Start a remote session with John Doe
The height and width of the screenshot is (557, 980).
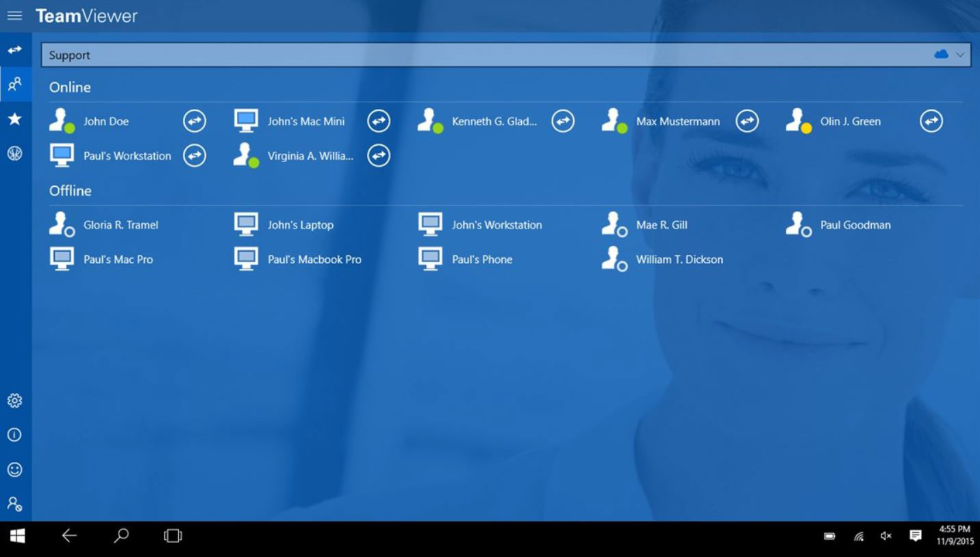pyautogui.click(x=194, y=120)
